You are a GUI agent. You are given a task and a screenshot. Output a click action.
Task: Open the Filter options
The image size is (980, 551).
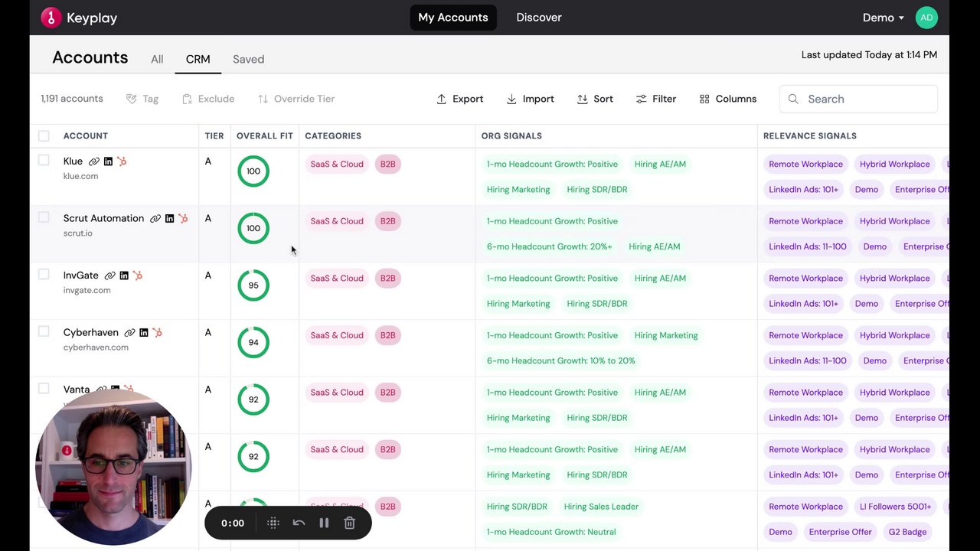coord(656,99)
